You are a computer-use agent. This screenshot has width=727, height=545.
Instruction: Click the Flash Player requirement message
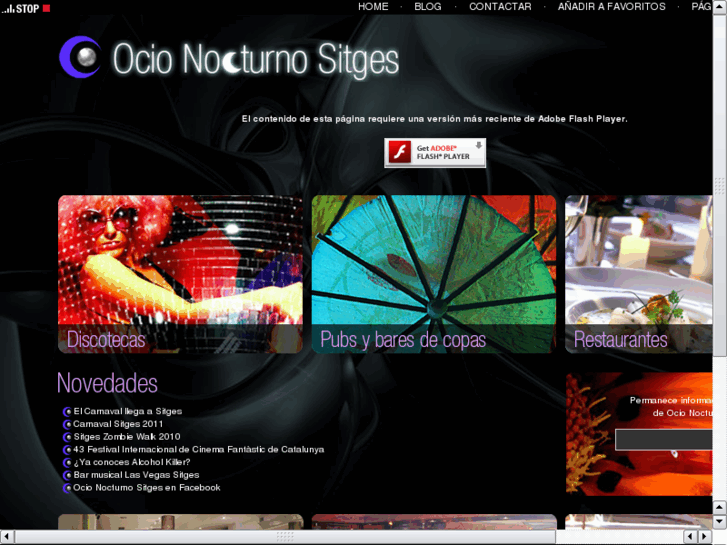point(434,119)
